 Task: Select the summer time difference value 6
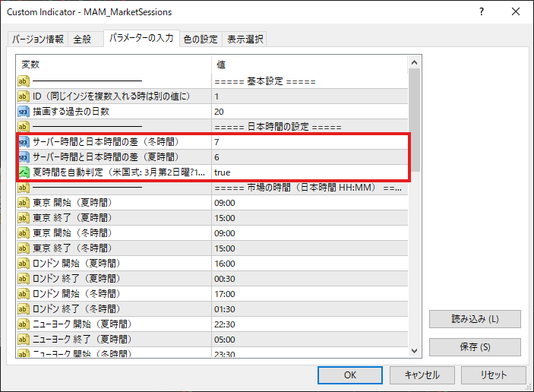[310, 157]
